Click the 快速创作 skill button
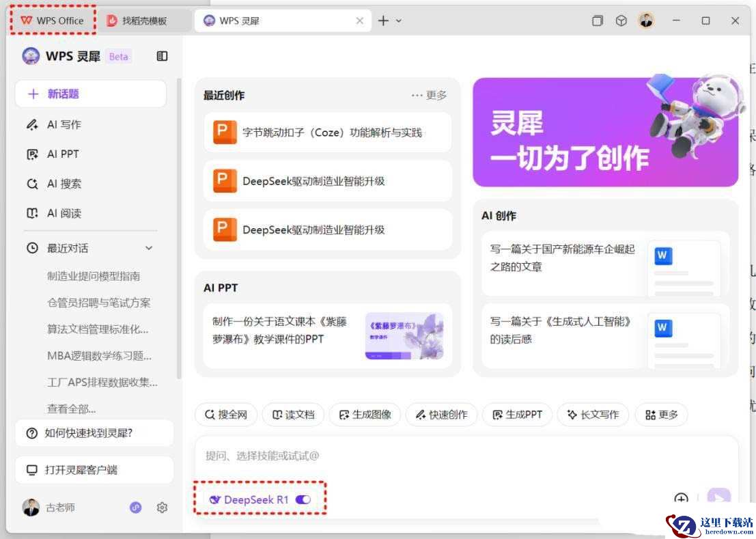Image resolution: width=756 pixels, height=539 pixels. click(442, 415)
